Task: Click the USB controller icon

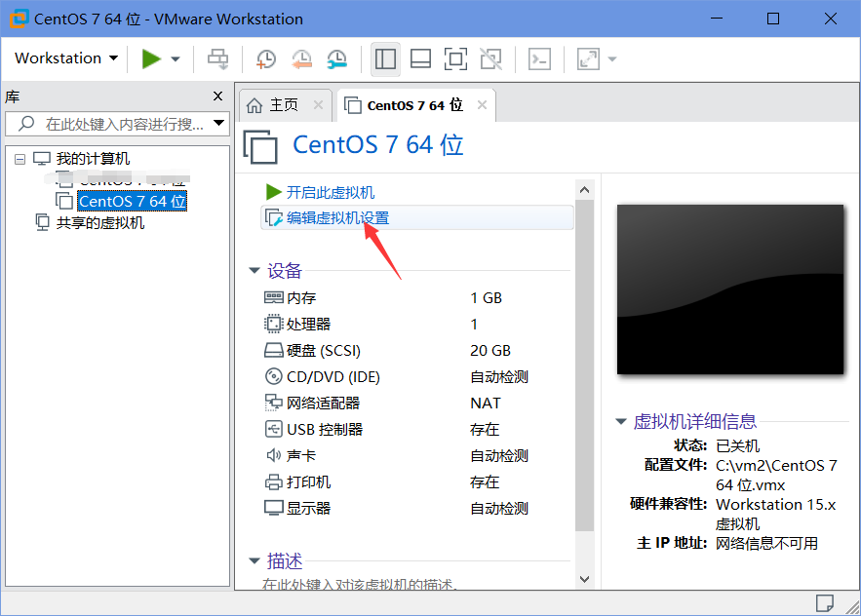Action: coord(273,429)
